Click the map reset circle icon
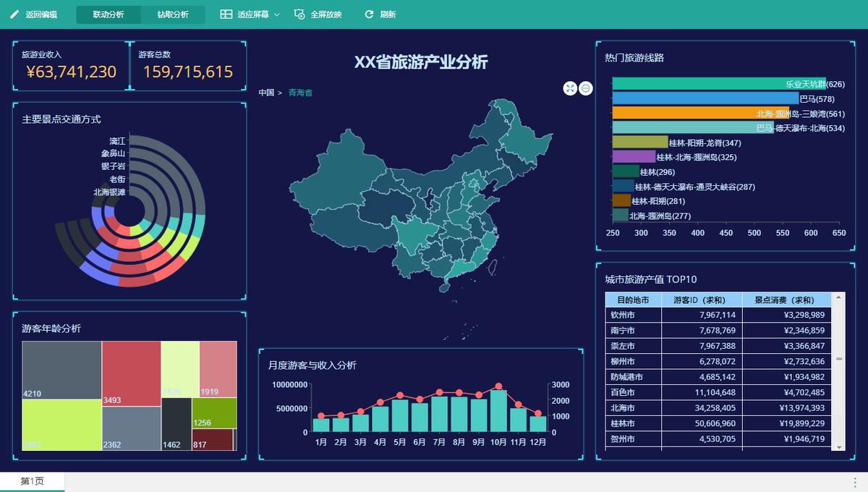The height and width of the screenshot is (492, 868). pos(586,88)
